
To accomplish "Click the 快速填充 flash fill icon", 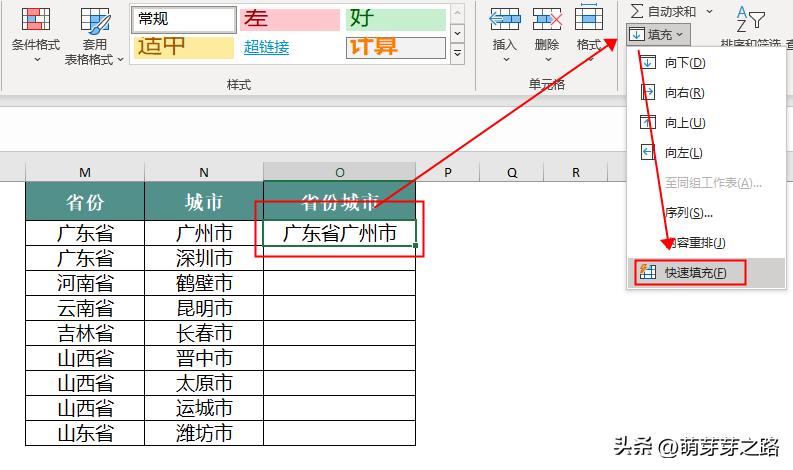I will click(x=647, y=272).
